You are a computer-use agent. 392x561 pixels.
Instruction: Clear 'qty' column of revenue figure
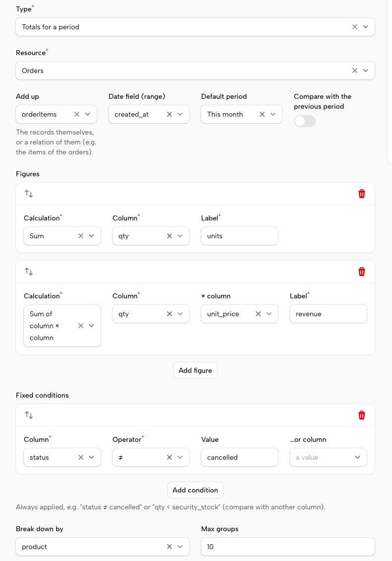pos(170,314)
